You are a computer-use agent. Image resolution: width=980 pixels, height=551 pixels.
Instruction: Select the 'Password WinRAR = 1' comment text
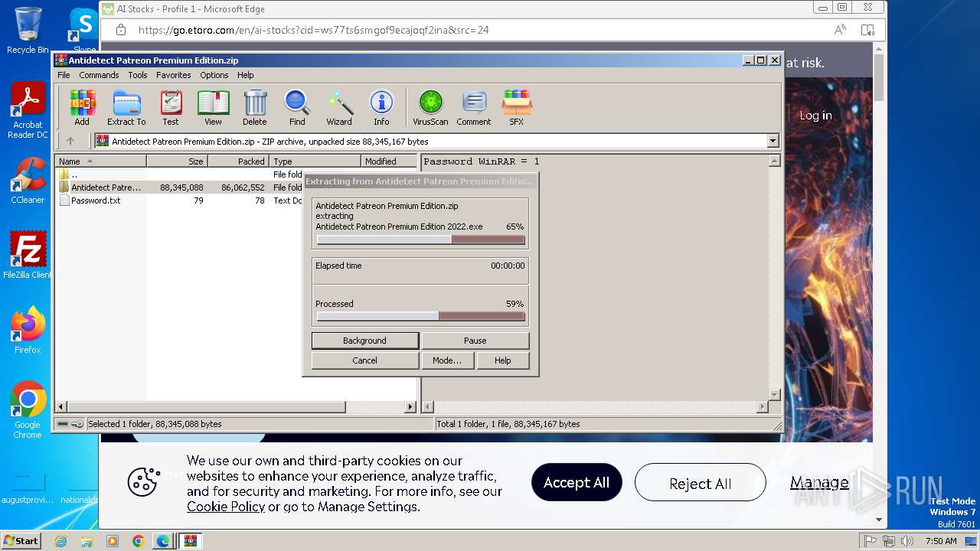coord(482,161)
